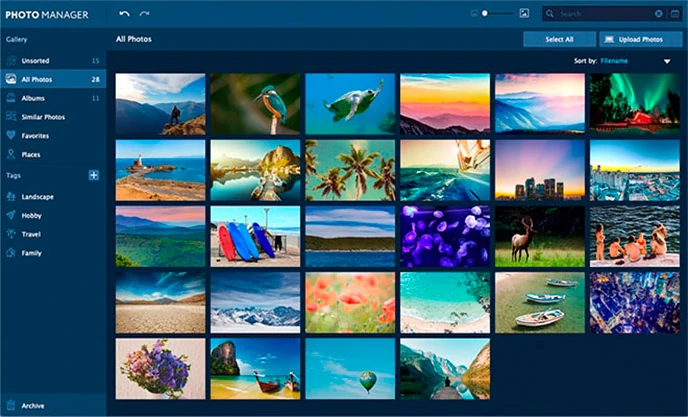Clear the search field
688x417 pixels.
click(x=659, y=14)
